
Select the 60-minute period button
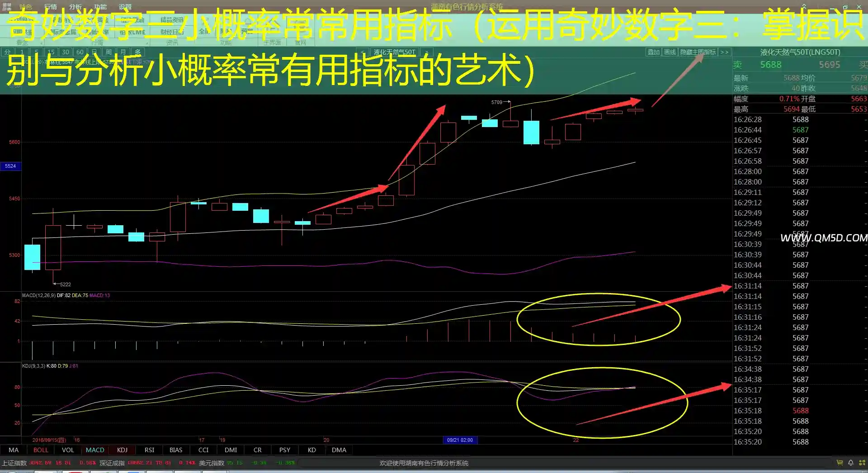(80, 52)
